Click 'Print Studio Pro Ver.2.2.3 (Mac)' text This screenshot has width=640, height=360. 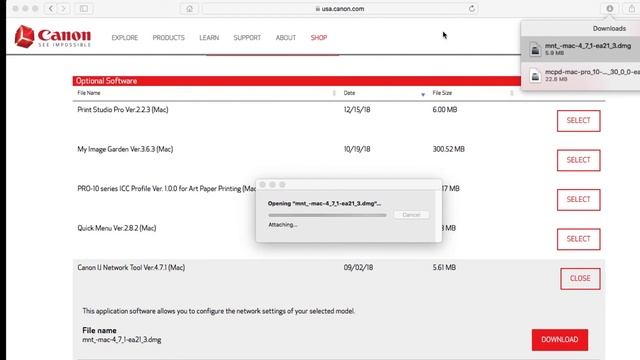(122, 109)
